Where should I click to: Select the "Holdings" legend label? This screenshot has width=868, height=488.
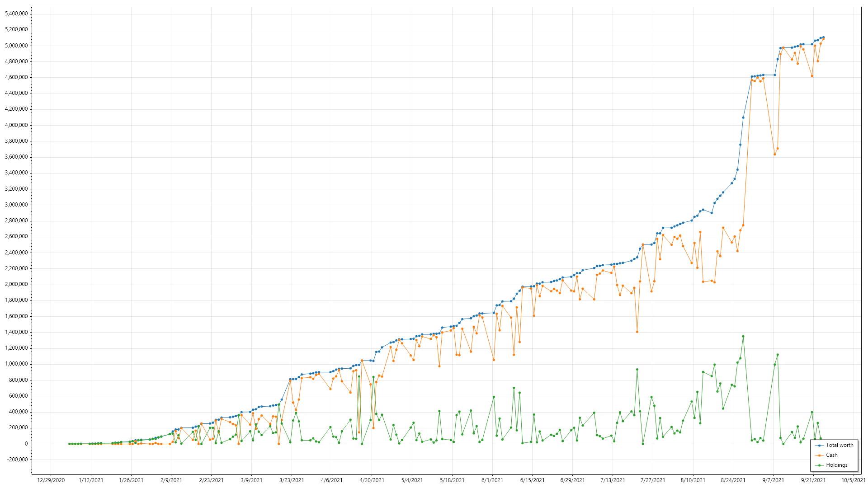[x=837, y=465]
